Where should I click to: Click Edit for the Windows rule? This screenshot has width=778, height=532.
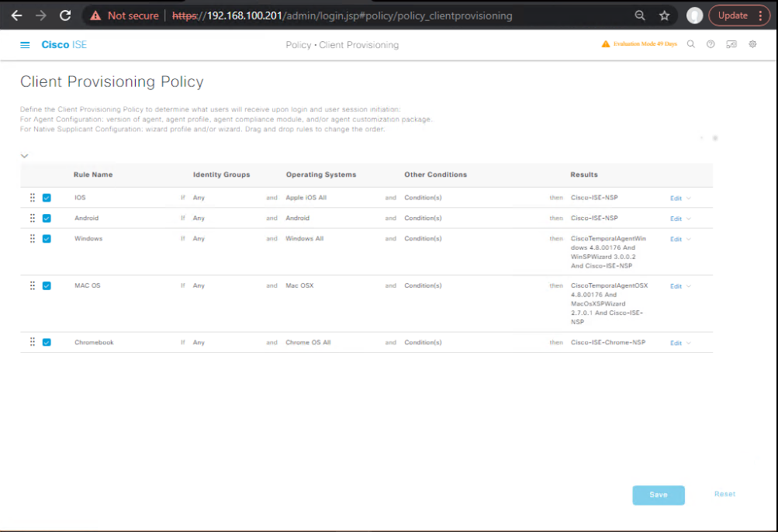coord(676,239)
